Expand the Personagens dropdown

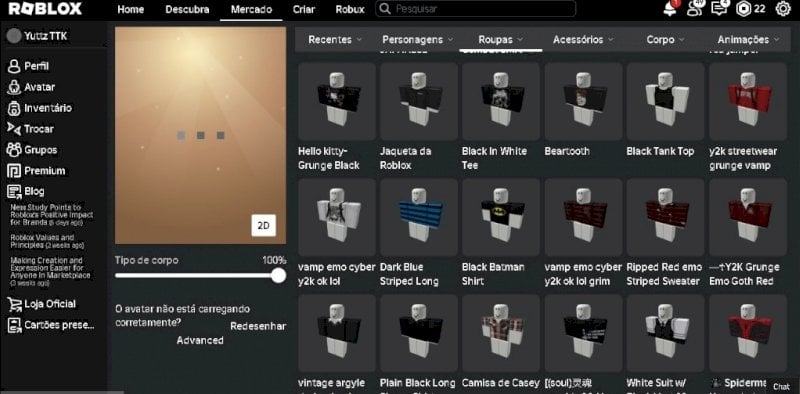[417, 39]
